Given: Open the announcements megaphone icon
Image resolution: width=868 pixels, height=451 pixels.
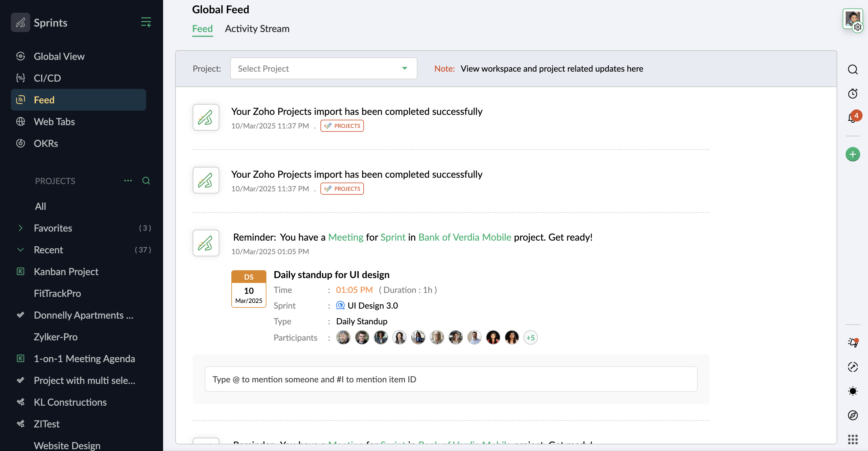Looking at the screenshot, I should (x=853, y=342).
